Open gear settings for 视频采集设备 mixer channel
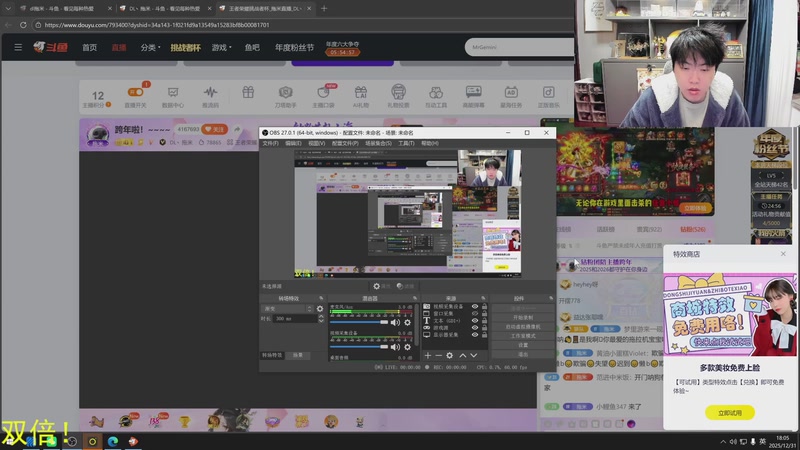 (x=407, y=347)
